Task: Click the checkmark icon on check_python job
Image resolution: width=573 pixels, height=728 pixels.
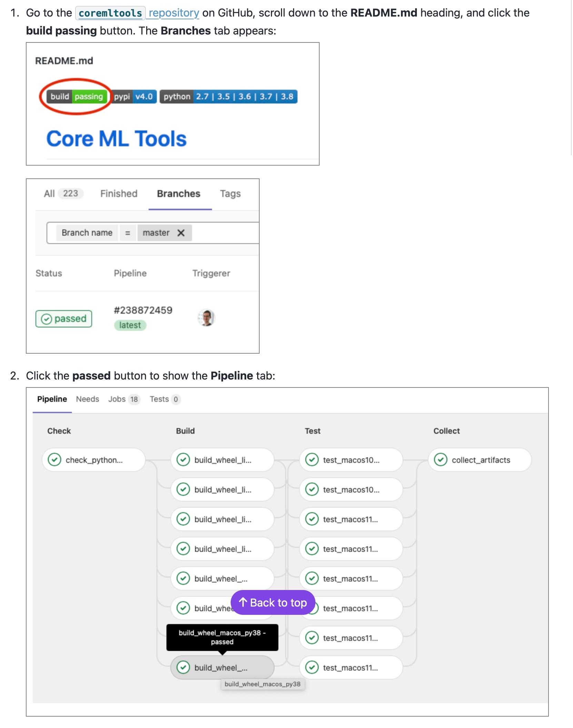Action: [55, 460]
